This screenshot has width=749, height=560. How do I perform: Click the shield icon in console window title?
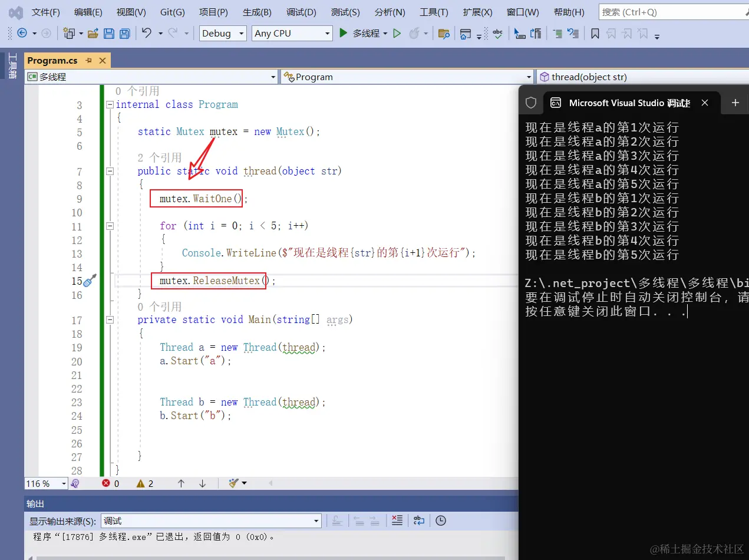coord(531,103)
